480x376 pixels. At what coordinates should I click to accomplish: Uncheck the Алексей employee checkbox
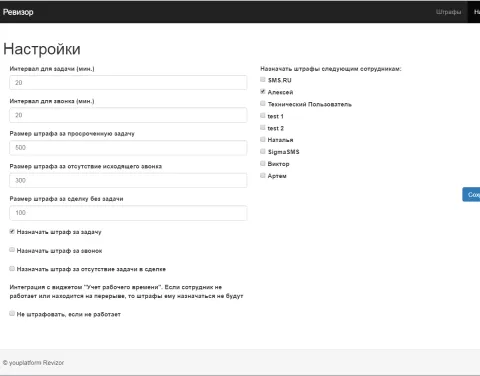click(263, 91)
